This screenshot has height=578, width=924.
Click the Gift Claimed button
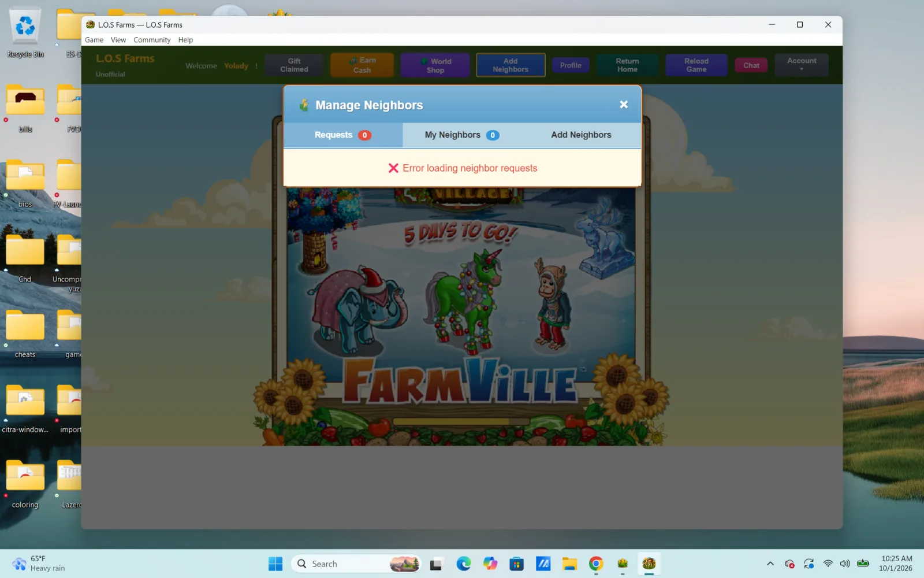[x=295, y=65]
